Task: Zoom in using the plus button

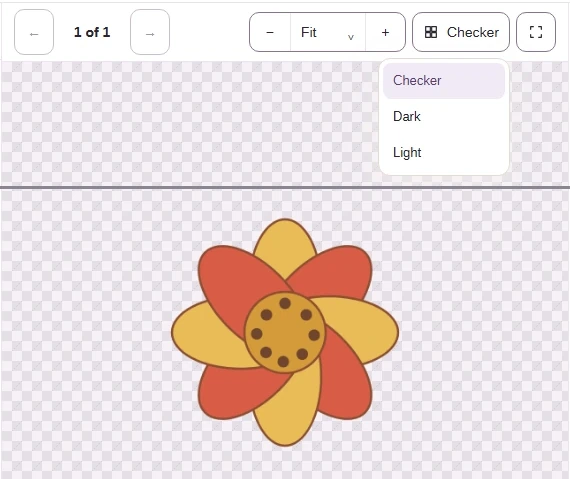Action: (385, 32)
